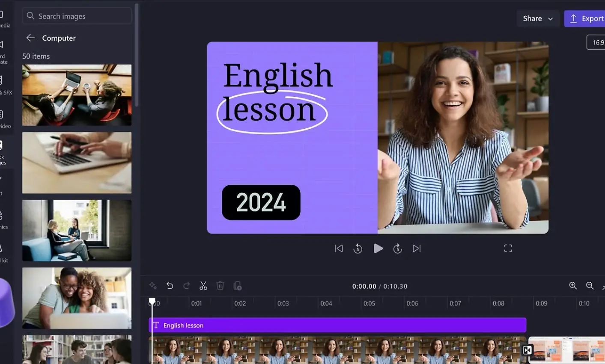The height and width of the screenshot is (364, 605).
Task: Click the magic sparkle tool in timeline toolbar
Action: tap(153, 286)
